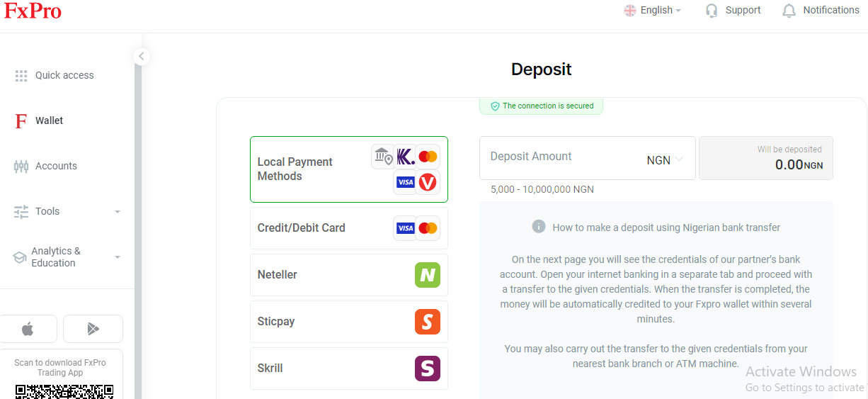Screen dimensions: 868x399
Task: Click the Deposit Amount input field
Action: coord(559,157)
